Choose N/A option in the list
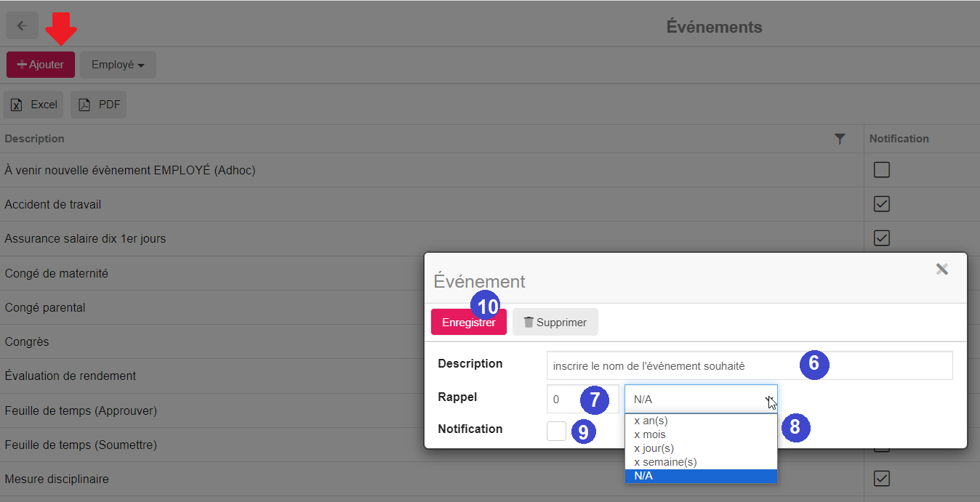The image size is (980, 502). coord(701,476)
